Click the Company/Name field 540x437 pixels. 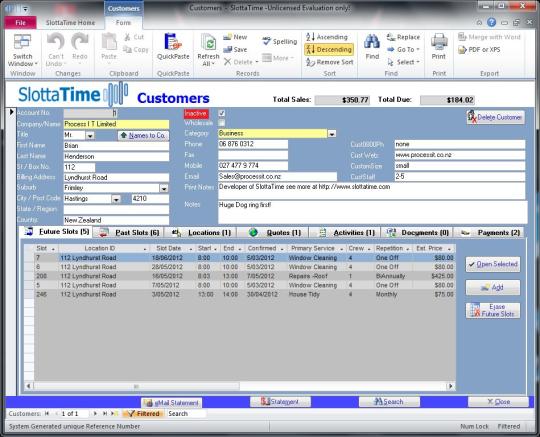pos(116,124)
